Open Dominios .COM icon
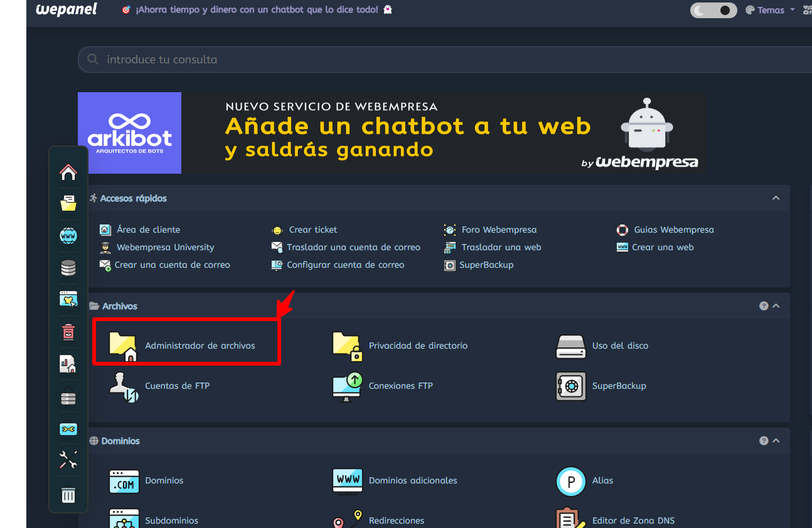Viewport: 812px width, 528px height. (124, 481)
